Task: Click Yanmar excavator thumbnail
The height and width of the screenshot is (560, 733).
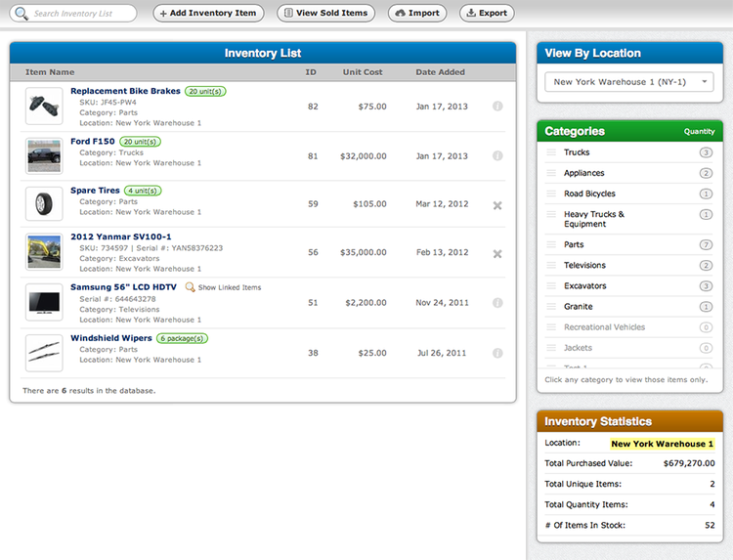Action: point(44,252)
